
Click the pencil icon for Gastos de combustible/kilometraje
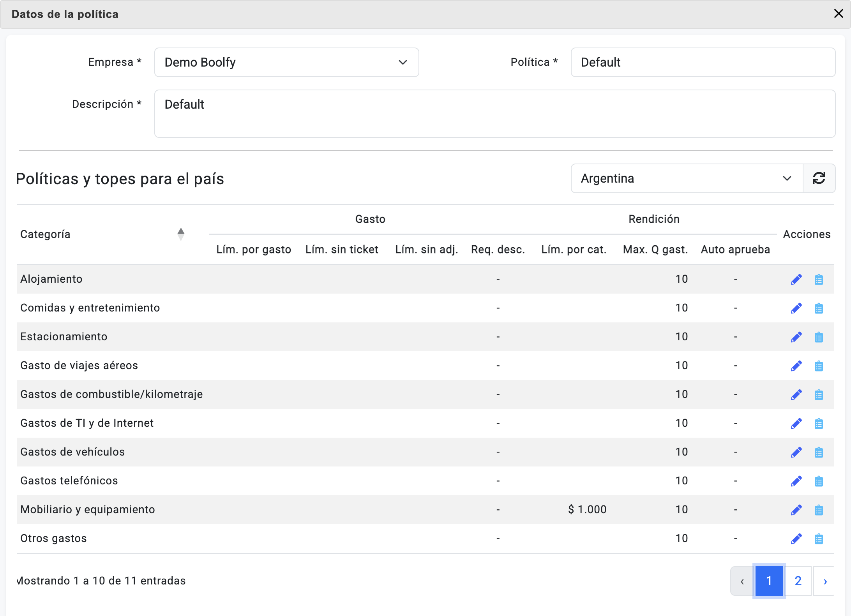click(796, 394)
